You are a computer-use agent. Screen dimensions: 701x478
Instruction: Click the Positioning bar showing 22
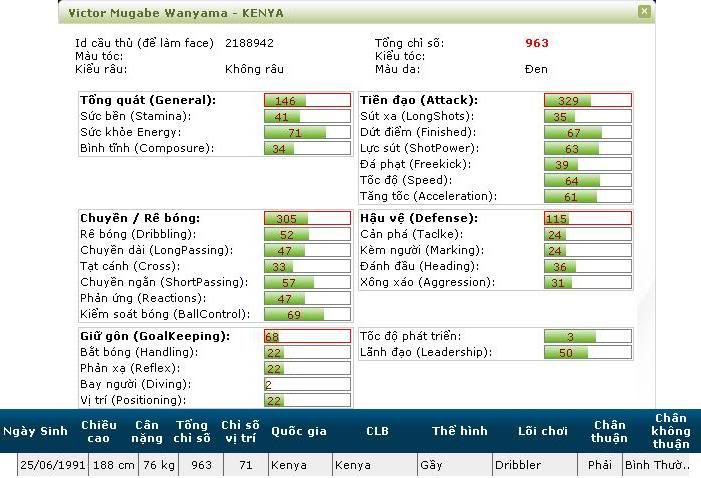(x=307, y=400)
